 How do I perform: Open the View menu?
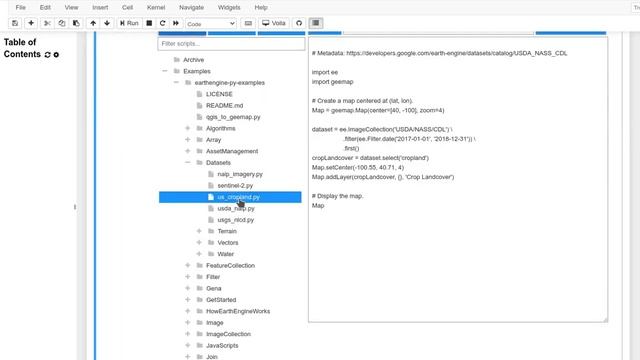(x=71, y=7)
